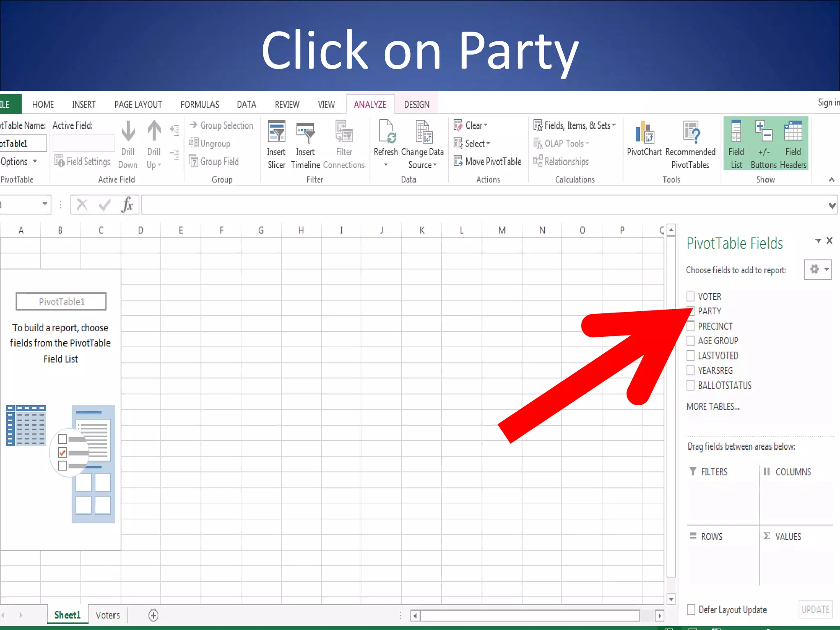Click the PivotTable1 placeholder box
This screenshot has height=630, width=840.
click(x=61, y=301)
